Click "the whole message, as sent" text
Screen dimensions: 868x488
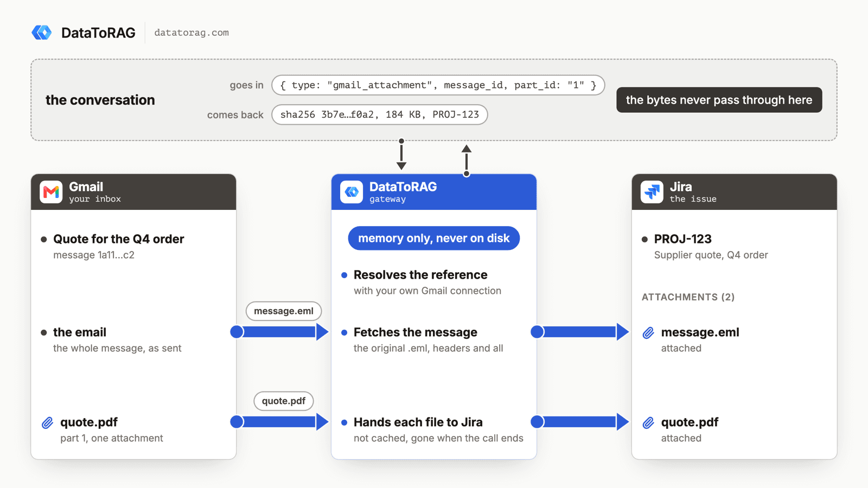tap(117, 348)
